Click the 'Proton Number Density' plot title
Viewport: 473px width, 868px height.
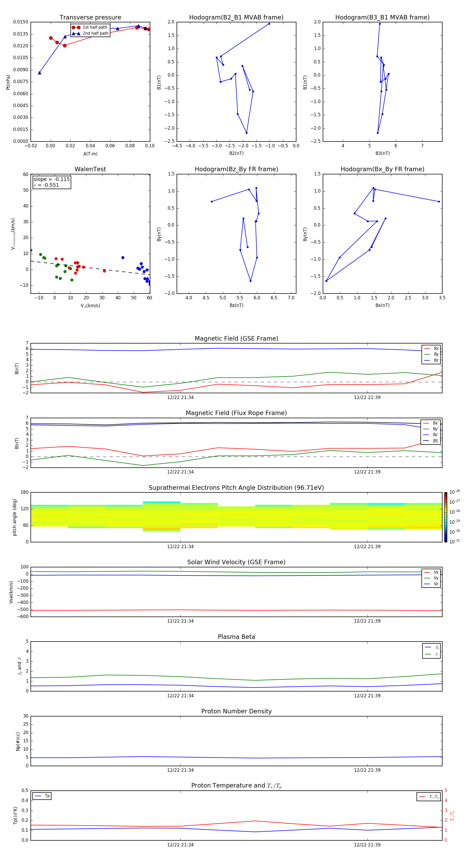(x=236, y=711)
